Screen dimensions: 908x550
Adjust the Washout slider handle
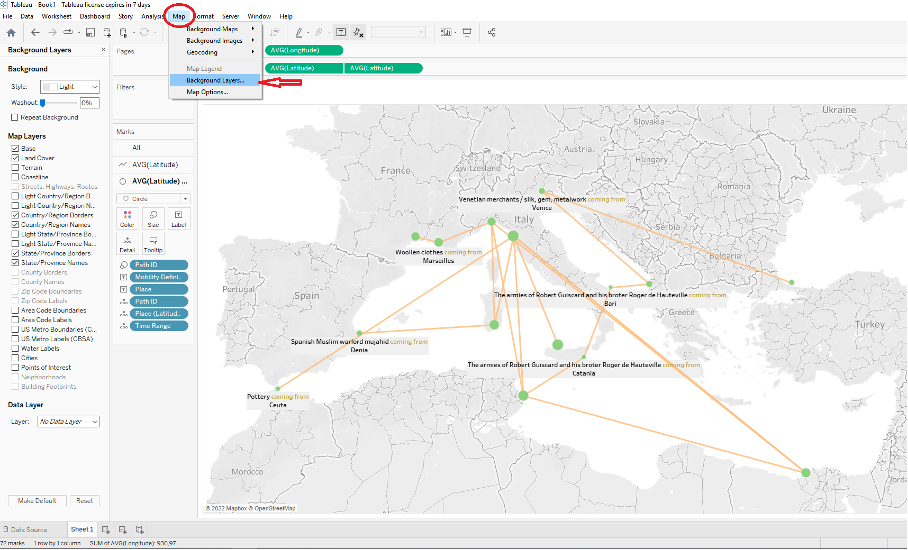(x=42, y=103)
